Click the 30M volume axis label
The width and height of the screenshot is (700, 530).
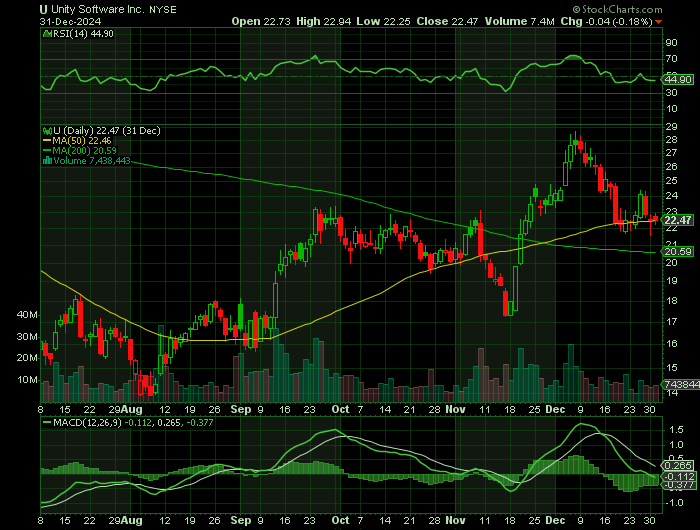[27, 337]
